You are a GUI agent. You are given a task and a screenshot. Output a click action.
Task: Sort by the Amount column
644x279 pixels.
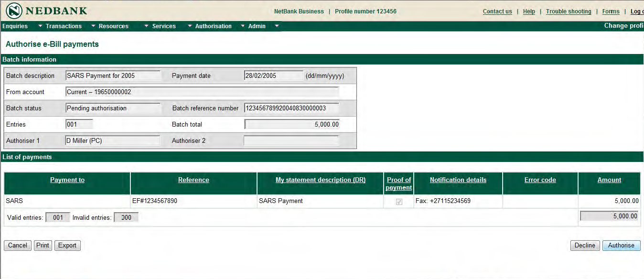[x=609, y=180]
